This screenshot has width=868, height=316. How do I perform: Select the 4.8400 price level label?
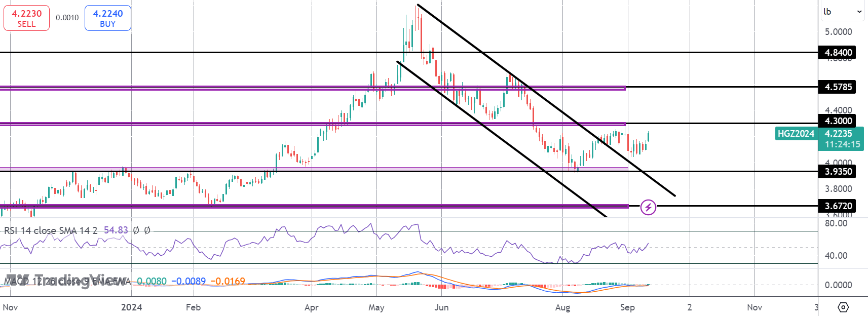[837, 53]
